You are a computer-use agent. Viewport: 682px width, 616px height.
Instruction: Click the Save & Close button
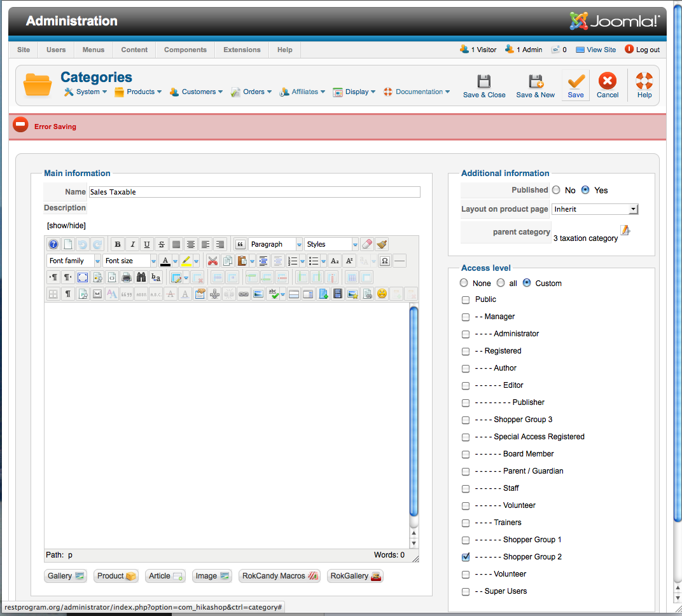click(x=484, y=86)
